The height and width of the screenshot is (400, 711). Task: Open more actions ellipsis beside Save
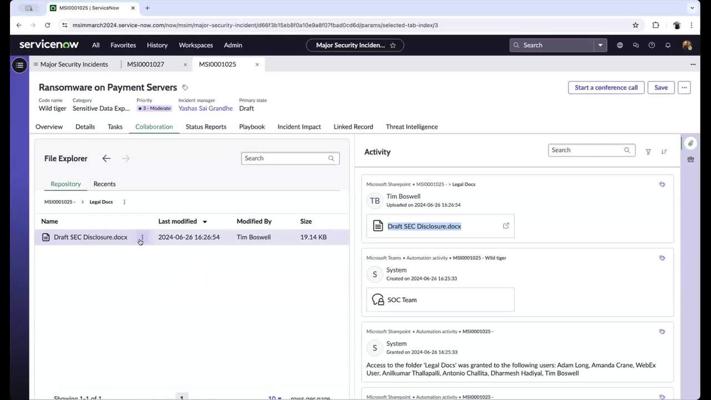pyautogui.click(x=684, y=88)
